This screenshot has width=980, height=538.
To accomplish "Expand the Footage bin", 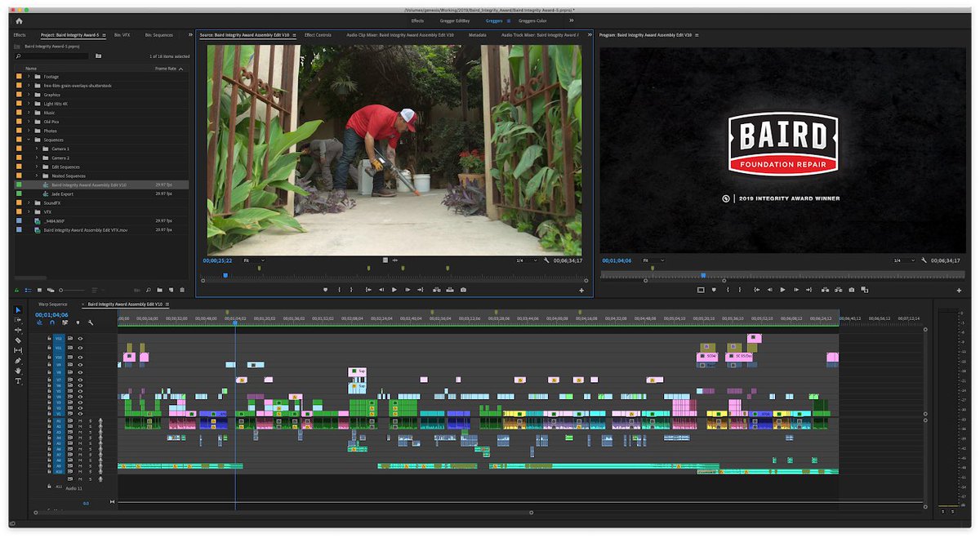I will tap(29, 77).
